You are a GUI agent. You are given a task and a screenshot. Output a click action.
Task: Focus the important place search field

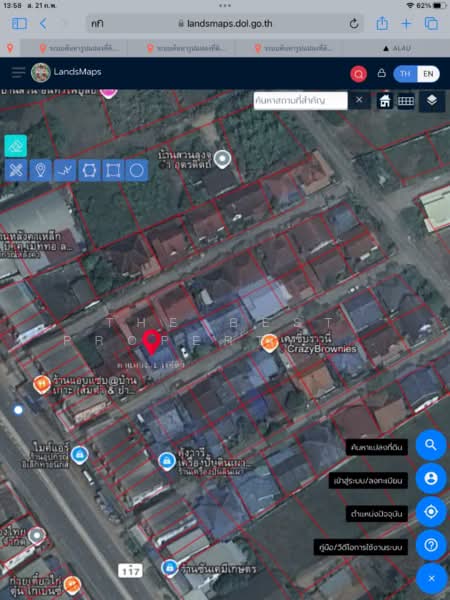pos(300,101)
